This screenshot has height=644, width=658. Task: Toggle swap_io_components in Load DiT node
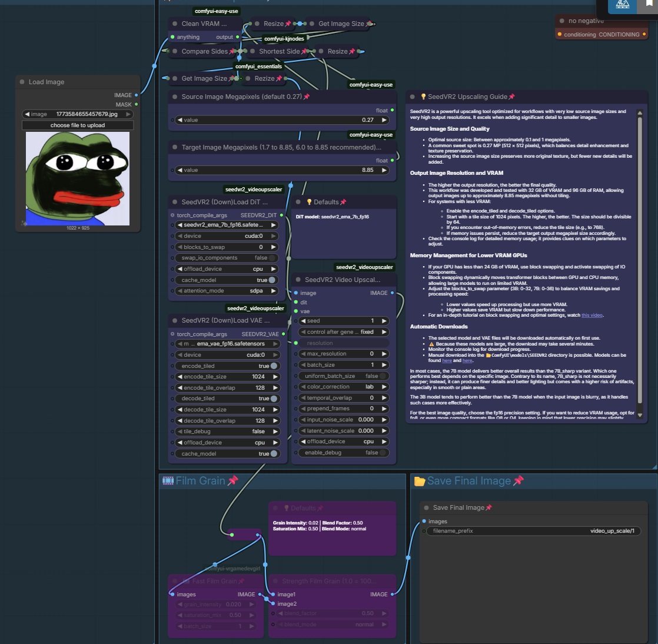(x=225, y=258)
